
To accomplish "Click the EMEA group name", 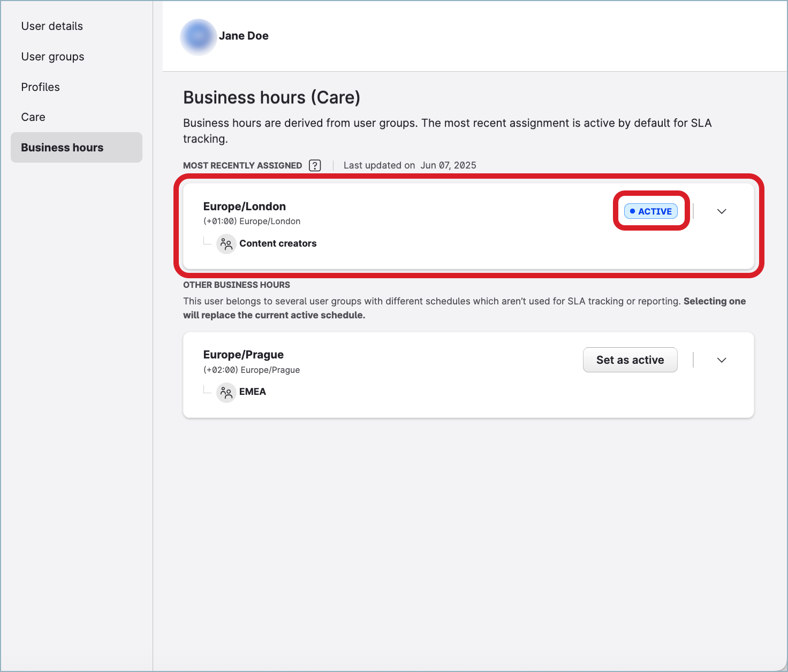I will 252,392.
